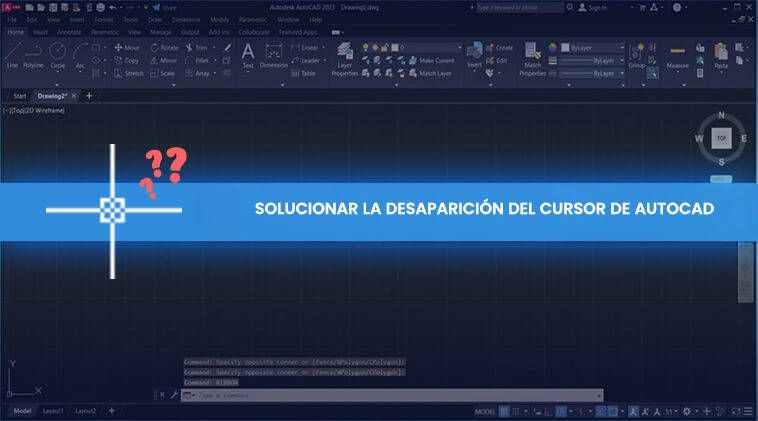Select the Line tool
Viewport: 758px width, 421px height.
[x=12, y=55]
